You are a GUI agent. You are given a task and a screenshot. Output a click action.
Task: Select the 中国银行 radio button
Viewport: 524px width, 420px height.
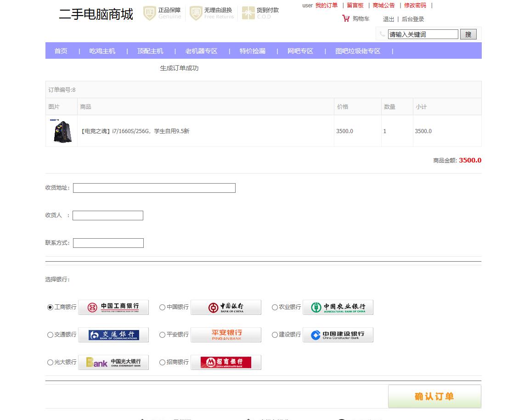coord(162,307)
